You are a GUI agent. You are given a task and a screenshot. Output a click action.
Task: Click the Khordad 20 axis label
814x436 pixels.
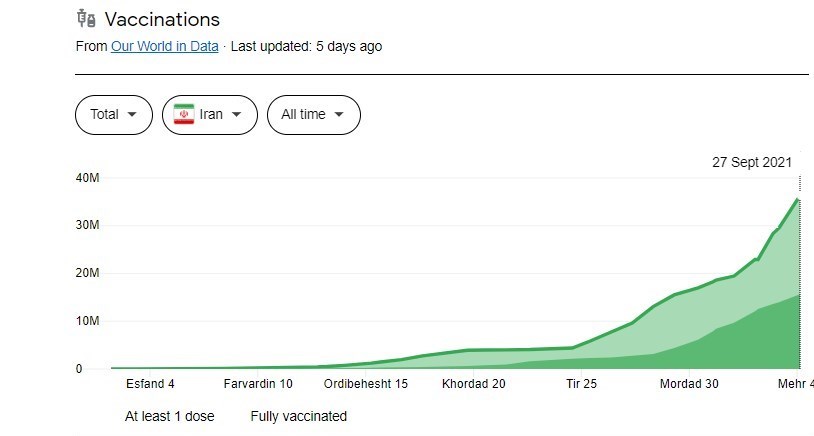474,384
